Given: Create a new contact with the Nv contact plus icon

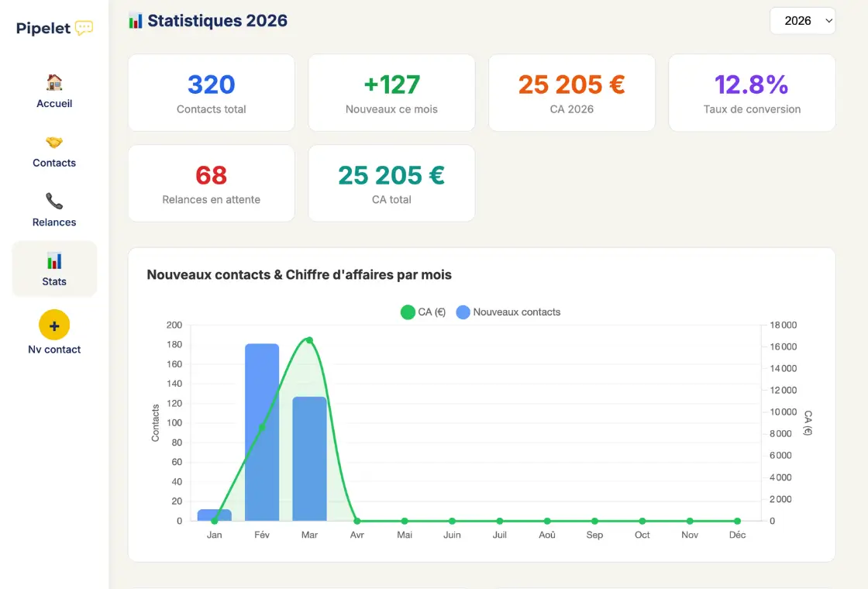Looking at the screenshot, I should 53,325.
